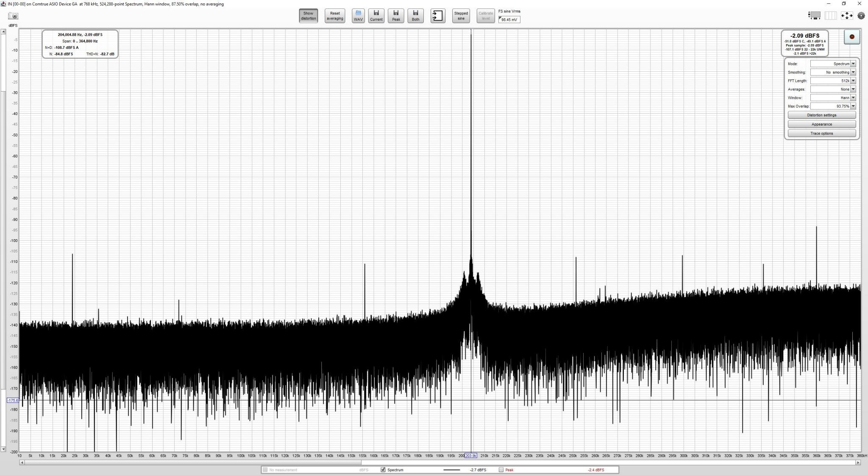Image resolution: width=868 pixels, height=475 pixels.
Task: Click the Span 0 .. 364,800 Hz text
Action: [x=80, y=41]
